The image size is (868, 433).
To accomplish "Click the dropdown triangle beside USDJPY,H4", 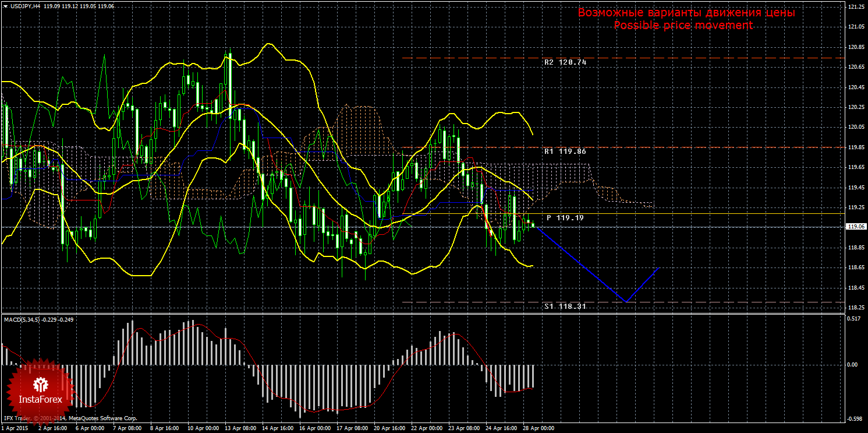I will click(5, 6).
